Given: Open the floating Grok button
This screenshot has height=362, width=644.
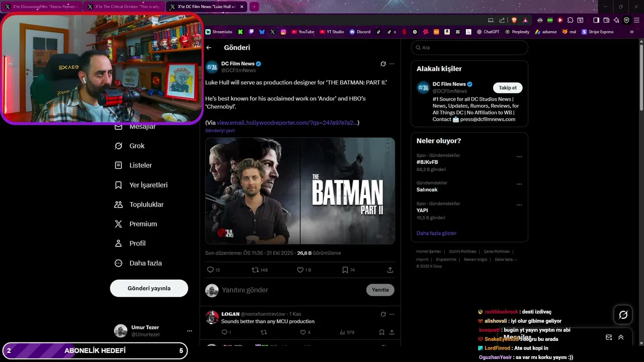Looking at the screenshot, I should point(623,315).
